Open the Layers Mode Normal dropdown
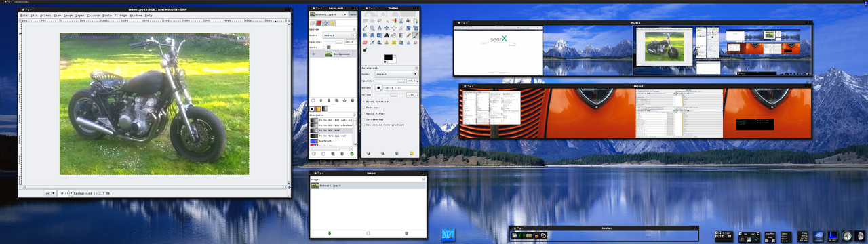The image size is (868, 244). point(340,35)
